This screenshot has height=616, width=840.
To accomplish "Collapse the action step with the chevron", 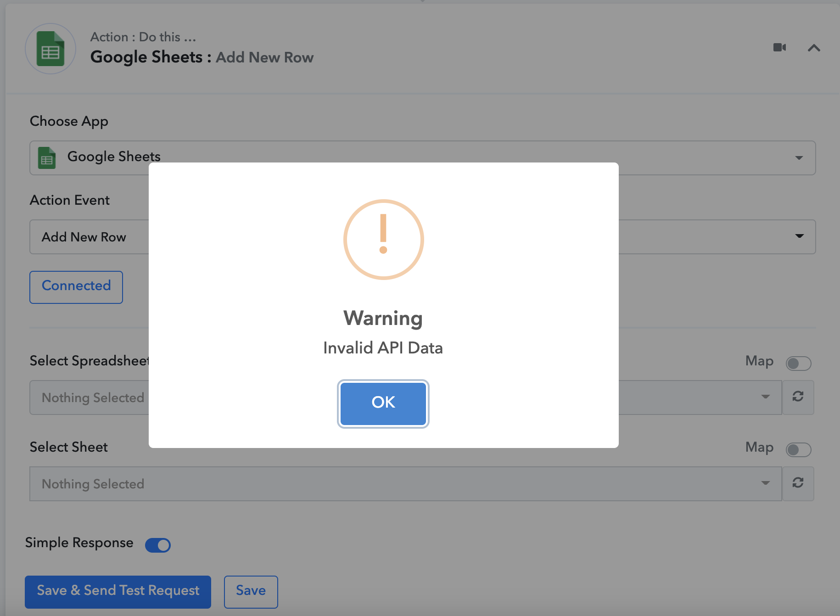I will coord(814,48).
